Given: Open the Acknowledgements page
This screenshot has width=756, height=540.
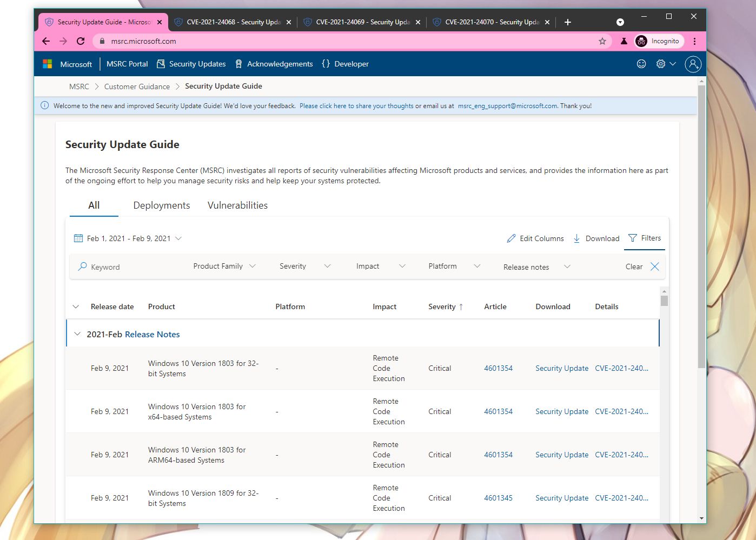Looking at the screenshot, I should [274, 64].
